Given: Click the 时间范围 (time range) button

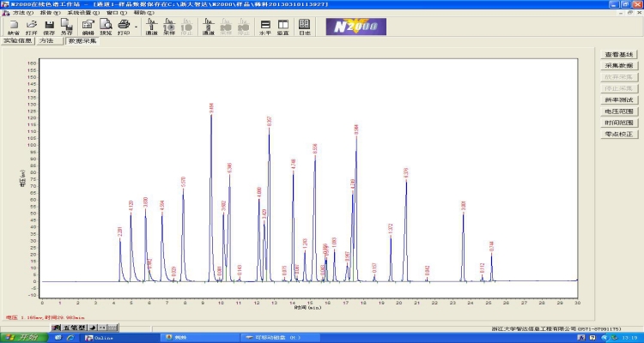Looking at the screenshot, I should click(x=619, y=123).
